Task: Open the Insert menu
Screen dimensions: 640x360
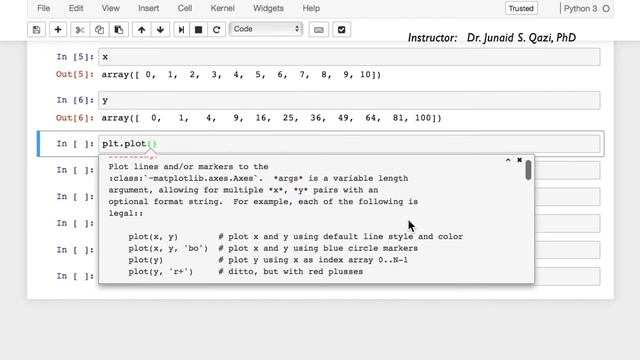Action: [x=149, y=8]
